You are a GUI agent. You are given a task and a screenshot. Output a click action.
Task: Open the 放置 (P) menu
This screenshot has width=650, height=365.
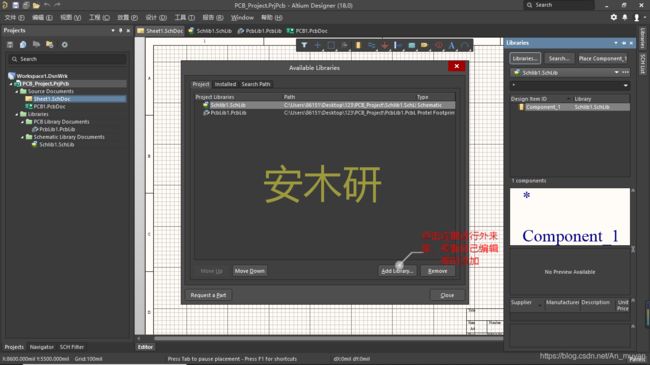point(127,17)
